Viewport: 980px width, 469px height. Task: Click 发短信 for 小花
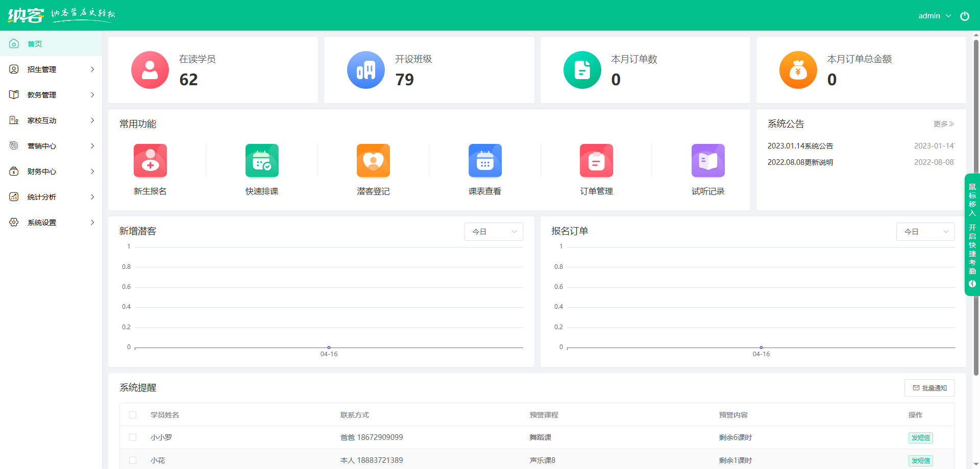tap(921, 461)
